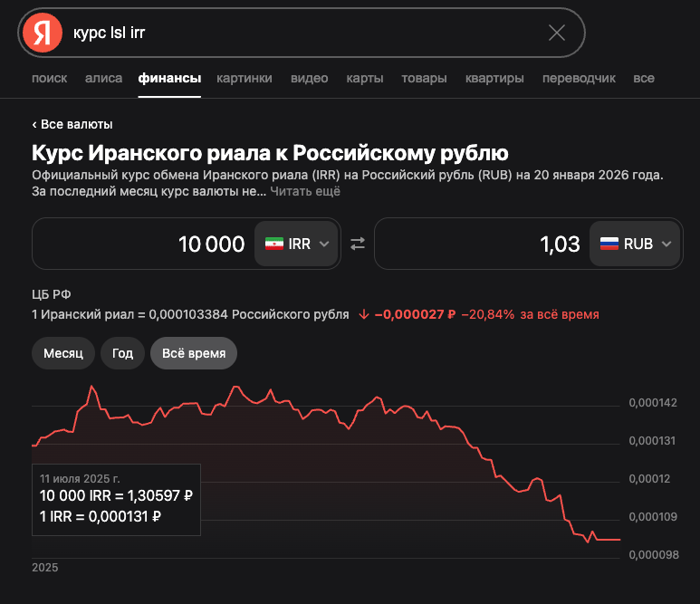
Task: Go to the "карты" tab
Action: 364,78
